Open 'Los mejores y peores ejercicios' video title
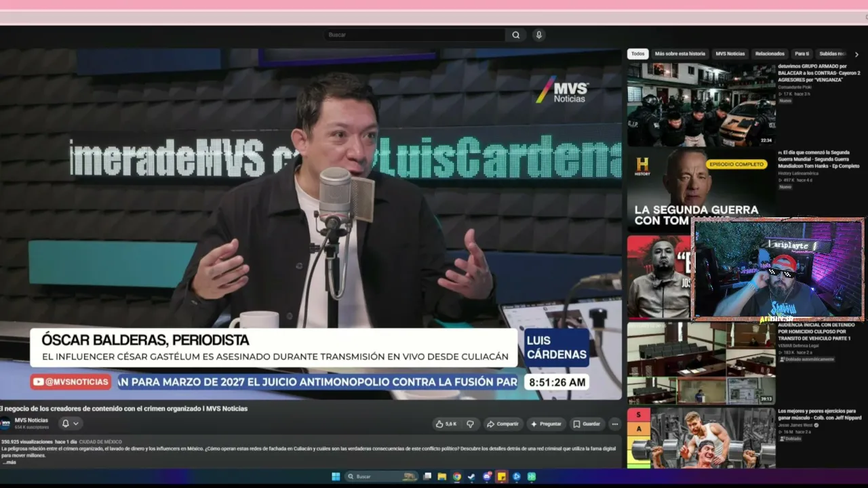This screenshot has width=868, height=488. point(819,414)
